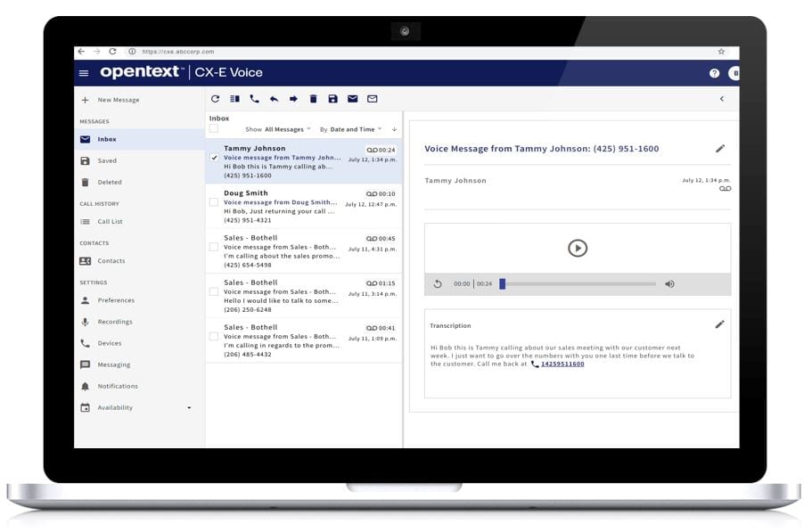The width and height of the screenshot is (812, 532).
Task: Click the New Message button
Action: coord(118,100)
